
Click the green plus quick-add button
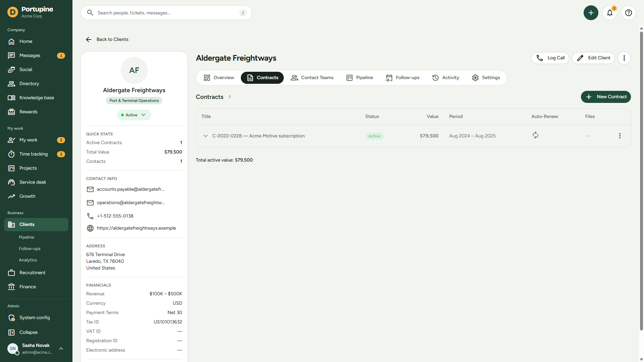(591, 13)
